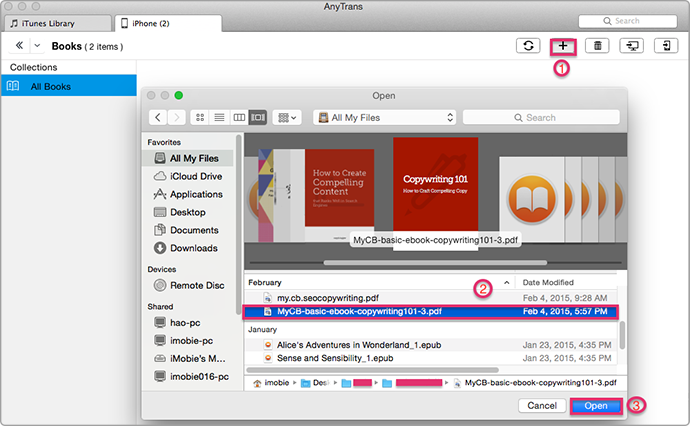Switch to Cover Flow view
This screenshot has height=426, width=690.
[258, 118]
